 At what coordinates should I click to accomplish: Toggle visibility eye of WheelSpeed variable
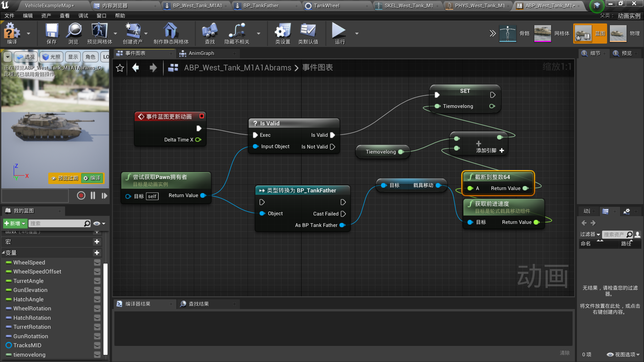tap(97, 262)
